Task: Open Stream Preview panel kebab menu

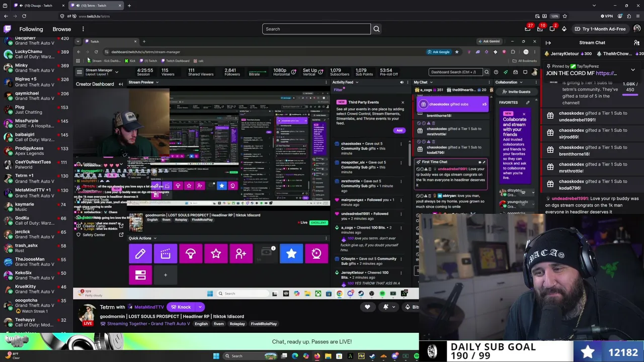Action: tap(326, 82)
